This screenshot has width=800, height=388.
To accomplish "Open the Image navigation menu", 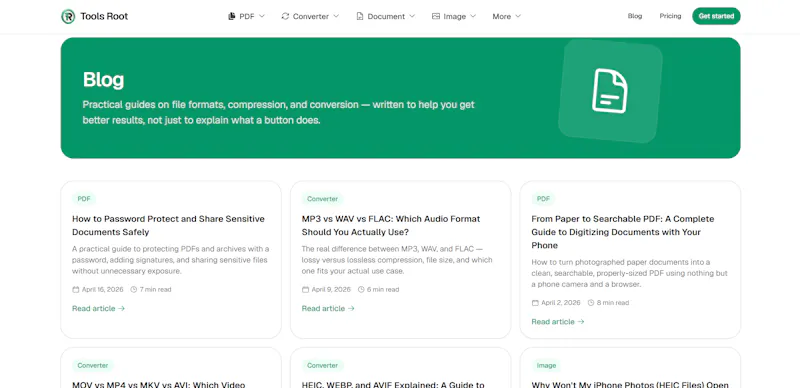I will point(454,16).
